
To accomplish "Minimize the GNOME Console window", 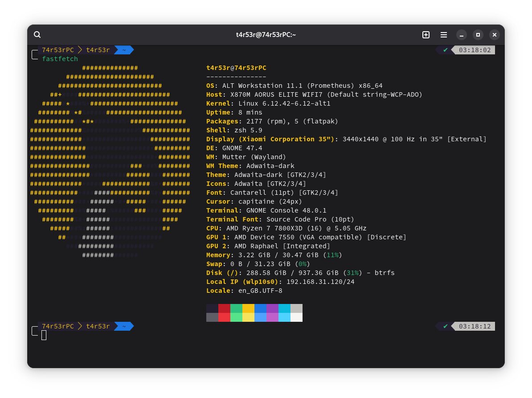I will [x=462, y=35].
